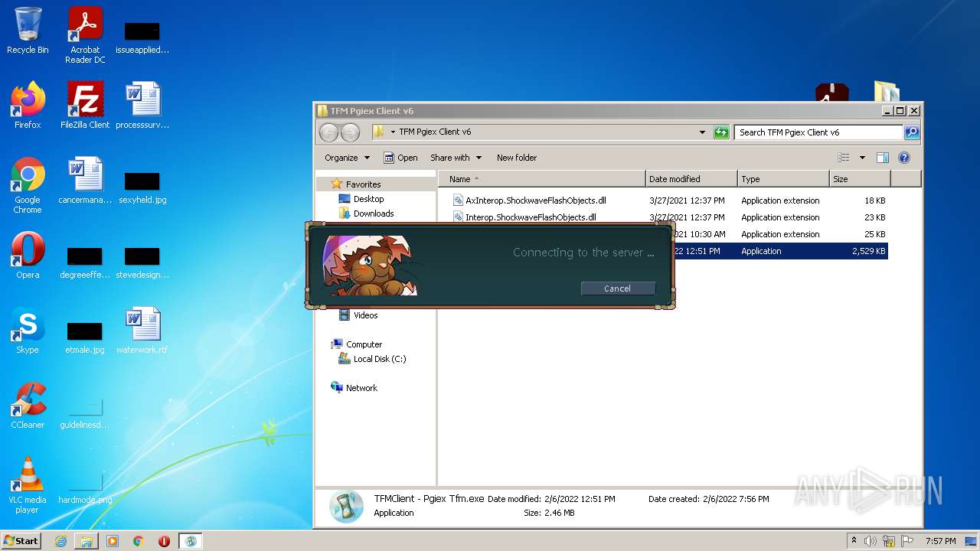Open Internet Explorer from taskbar
The width and height of the screenshot is (980, 551).
pos(60,541)
